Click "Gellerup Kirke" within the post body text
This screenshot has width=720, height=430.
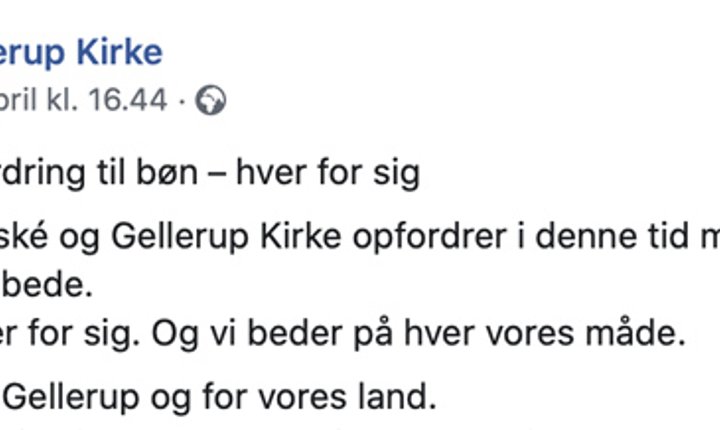tap(226, 238)
